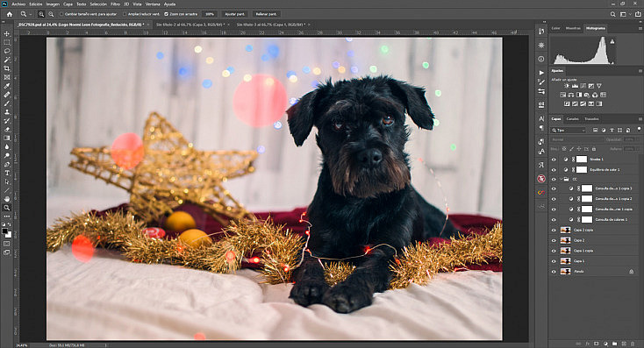The image size is (644, 348).
Task: Select the Move tool
Action: click(7, 33)
